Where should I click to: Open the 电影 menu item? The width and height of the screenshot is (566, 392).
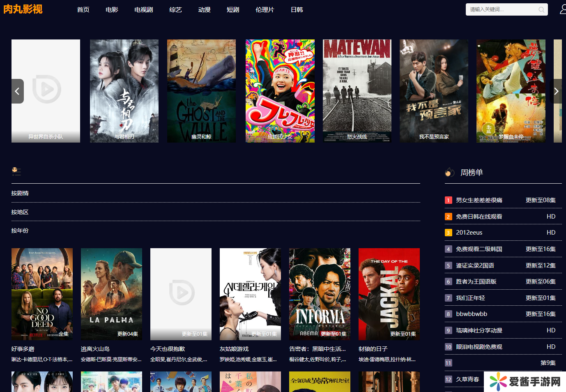click(112, 9)
